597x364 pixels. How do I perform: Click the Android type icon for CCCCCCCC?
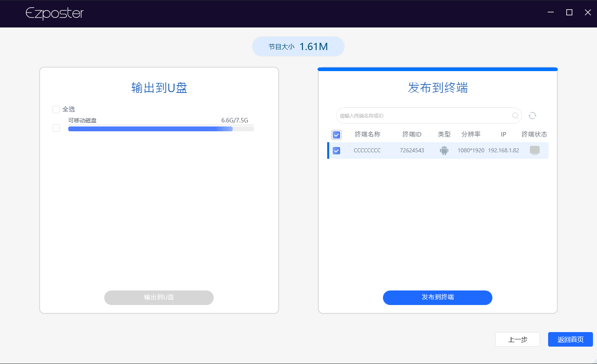[444, 150]
